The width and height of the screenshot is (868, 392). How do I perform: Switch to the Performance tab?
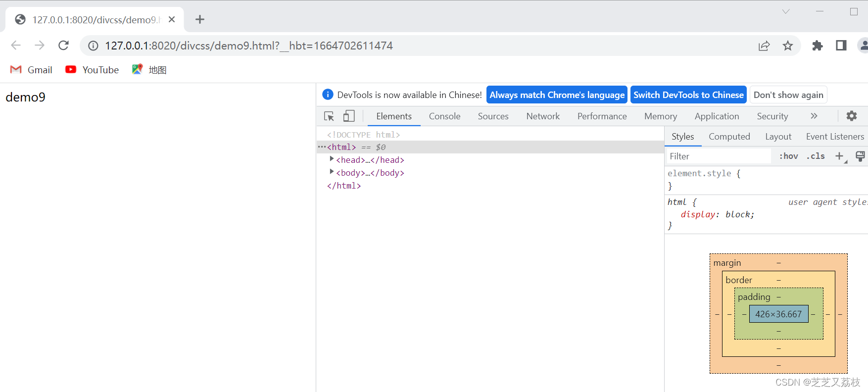(x=602, y=116)
